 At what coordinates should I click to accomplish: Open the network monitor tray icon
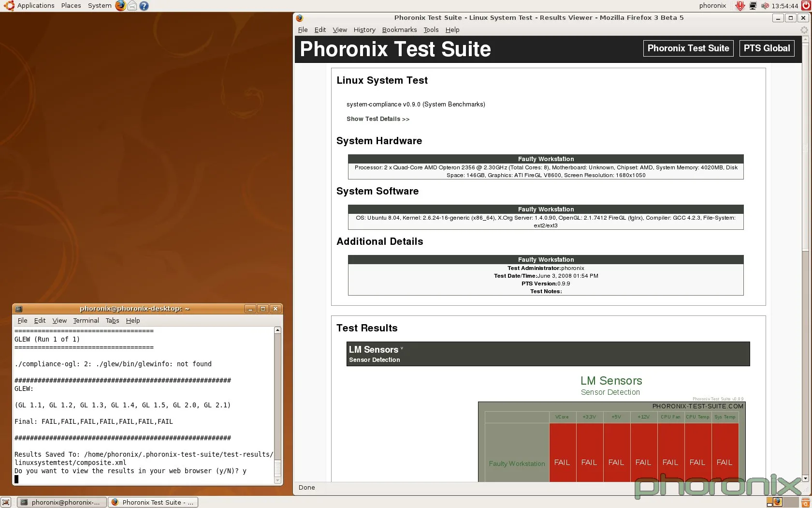click(753, 6)
